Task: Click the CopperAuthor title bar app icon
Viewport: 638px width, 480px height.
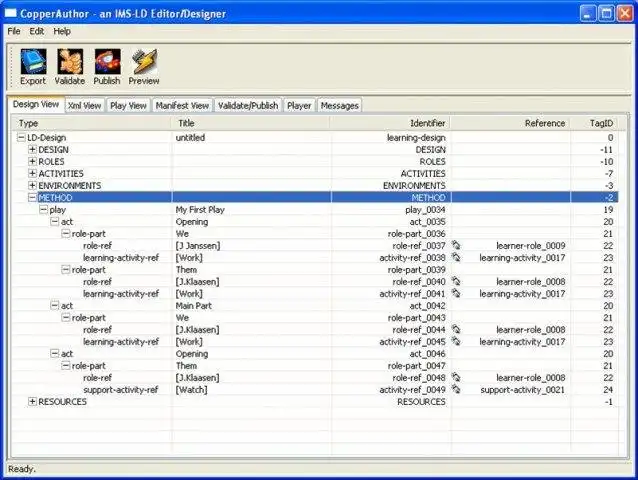Action: tap(10, 13)
